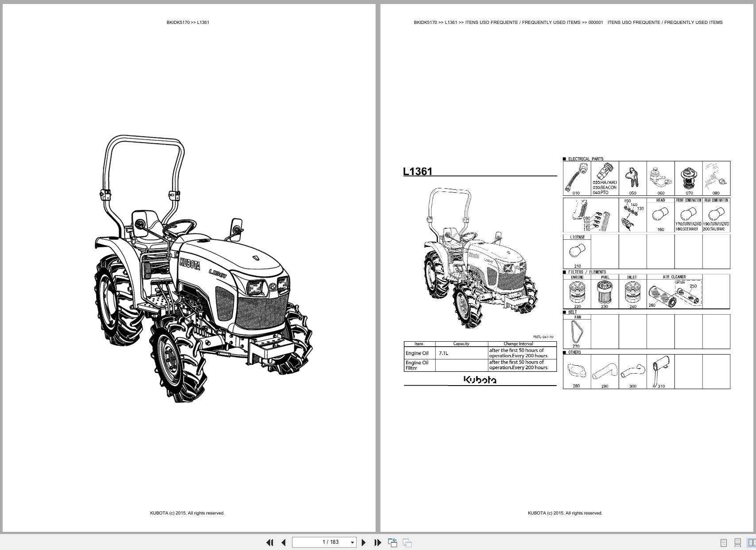This screenshot has width=756, height=550.
Task: Click the keys part 050
Action: point(632,178)
